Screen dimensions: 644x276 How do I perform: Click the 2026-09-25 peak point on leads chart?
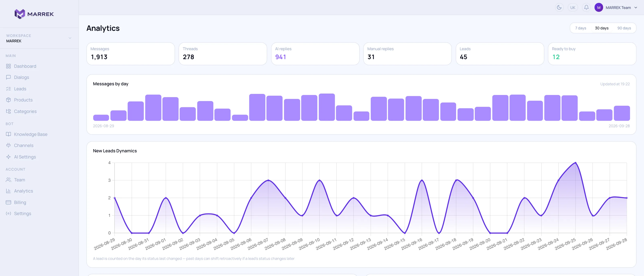[576, 163]
